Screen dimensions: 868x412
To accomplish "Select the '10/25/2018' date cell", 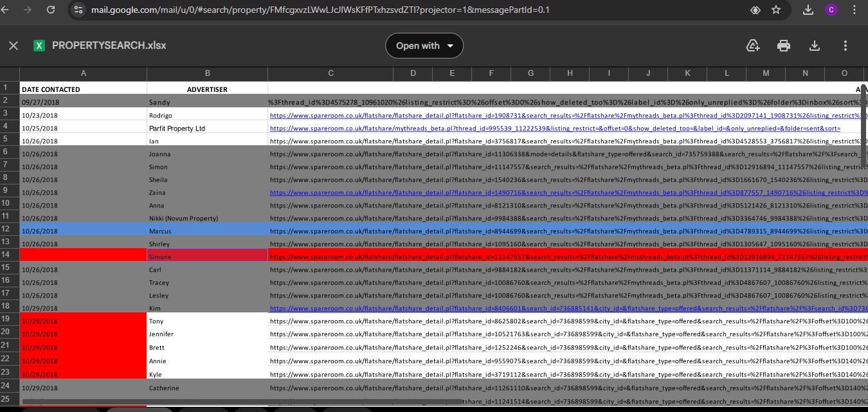I will pyautogui.click(x=84, y=128).
